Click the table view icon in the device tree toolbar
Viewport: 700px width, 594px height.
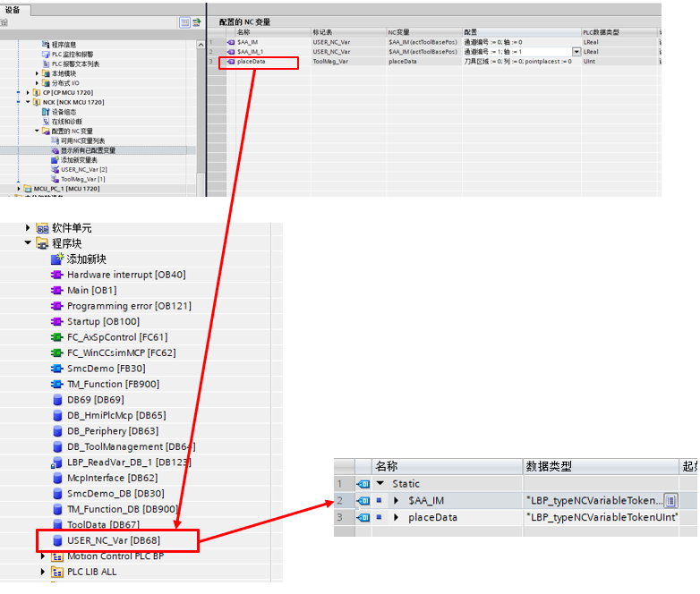(184, 21)
